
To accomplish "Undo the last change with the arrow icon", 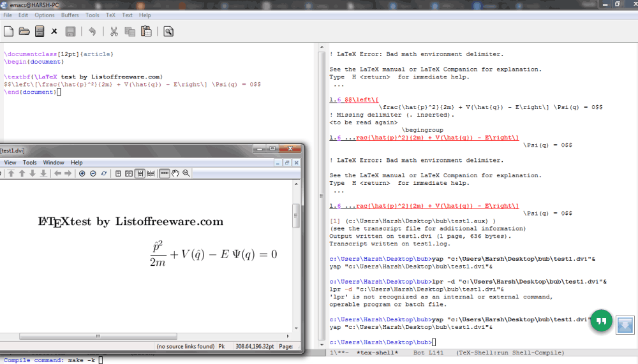I will 93,32.
